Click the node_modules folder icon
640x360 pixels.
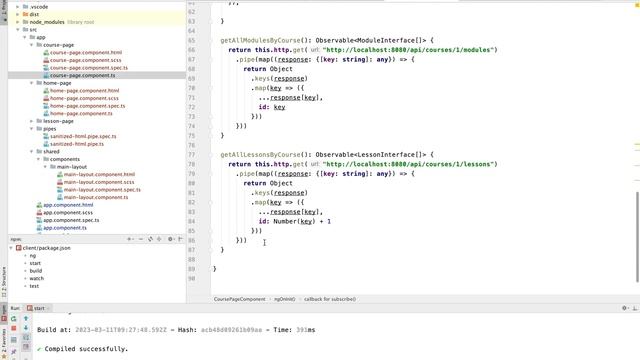click(26, 22)
